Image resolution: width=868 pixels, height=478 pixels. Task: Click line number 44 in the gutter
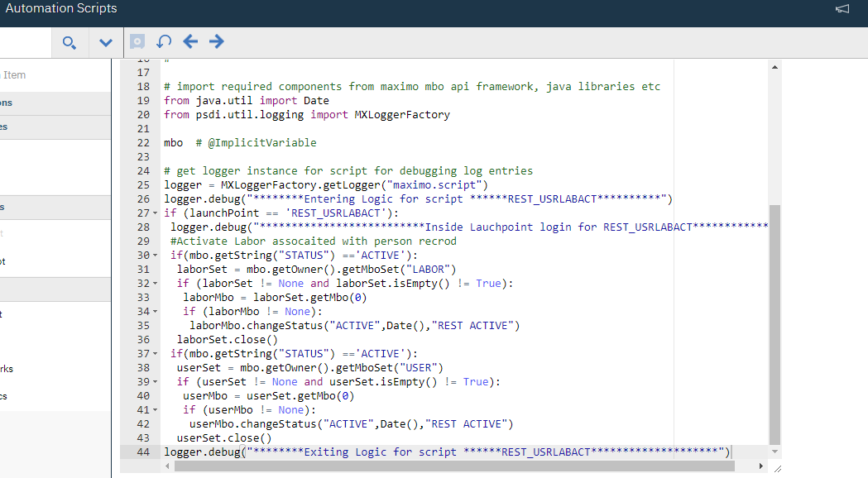142,452
